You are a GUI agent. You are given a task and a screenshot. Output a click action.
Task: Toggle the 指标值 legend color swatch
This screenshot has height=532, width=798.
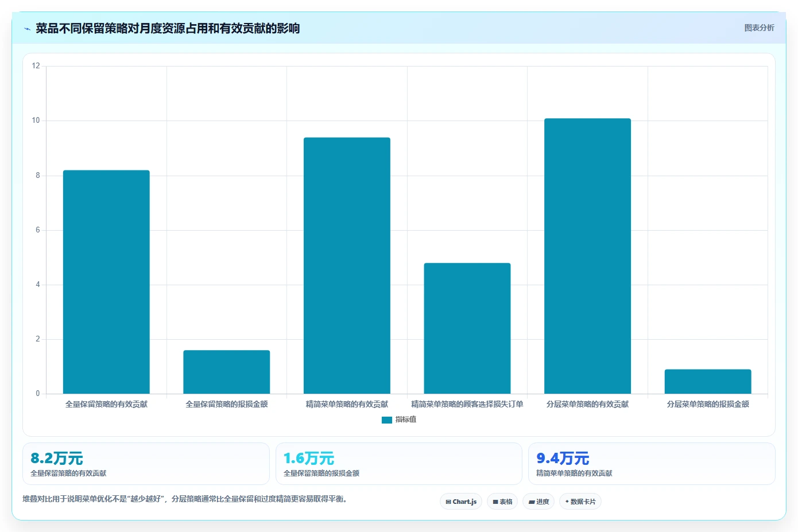pos(386,420)
